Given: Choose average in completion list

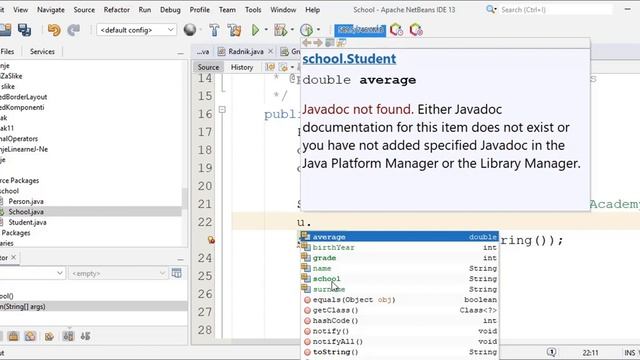Looking at the screenshot, I should (x=399, y=237).
